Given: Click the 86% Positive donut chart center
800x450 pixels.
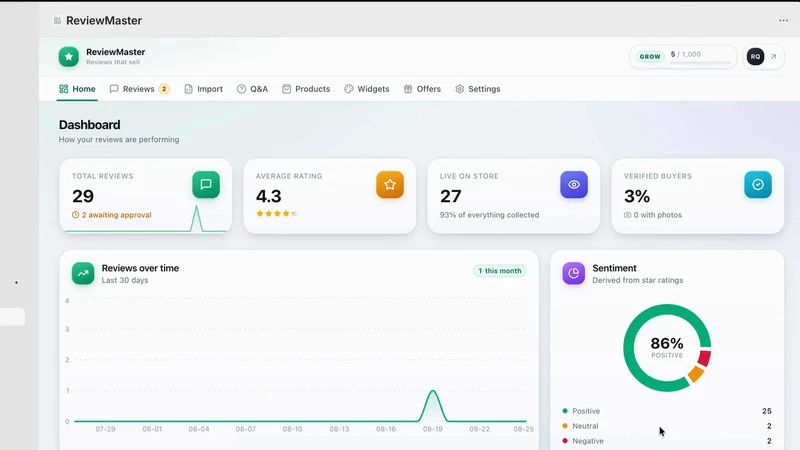Looking at the screenshot, I should tap(667, 347).
